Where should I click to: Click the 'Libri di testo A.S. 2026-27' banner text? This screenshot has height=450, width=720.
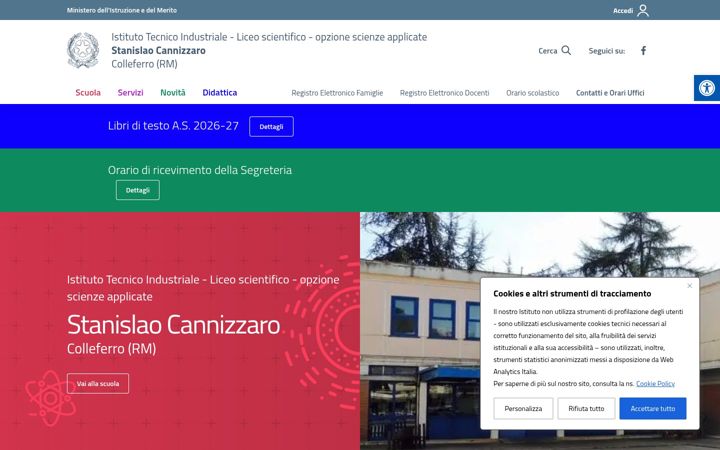173,126
